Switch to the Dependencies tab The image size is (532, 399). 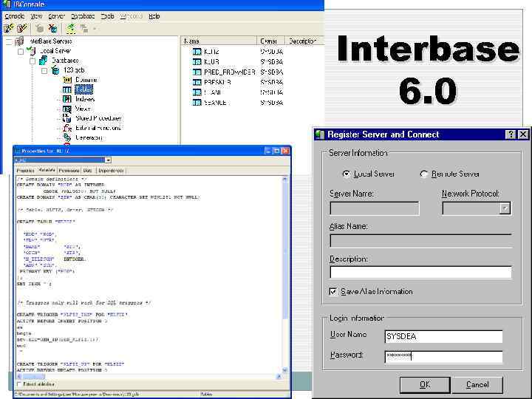point(111,171)
